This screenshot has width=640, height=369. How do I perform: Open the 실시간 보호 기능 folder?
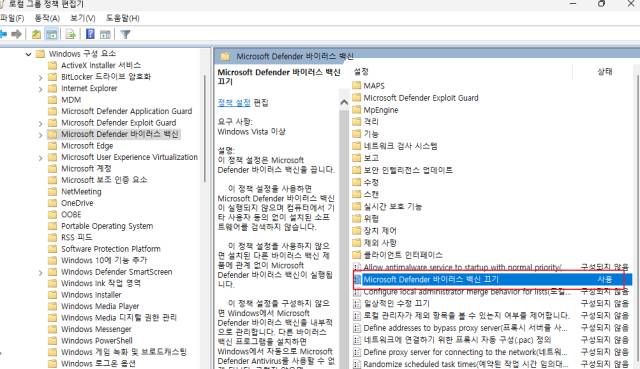click(393, 206)
